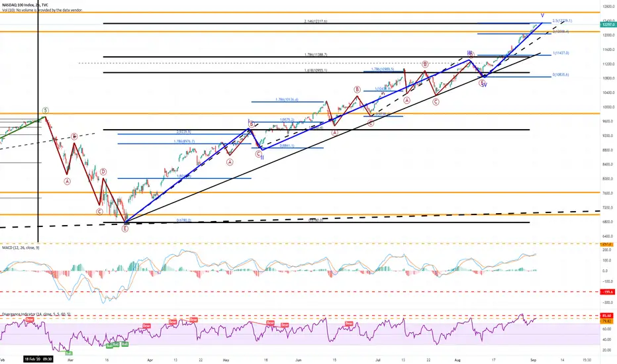Screen dimensions: 617x364
Task: Select the 0(10835.6) blue Fib label
Action: click(x=561, y=74)
